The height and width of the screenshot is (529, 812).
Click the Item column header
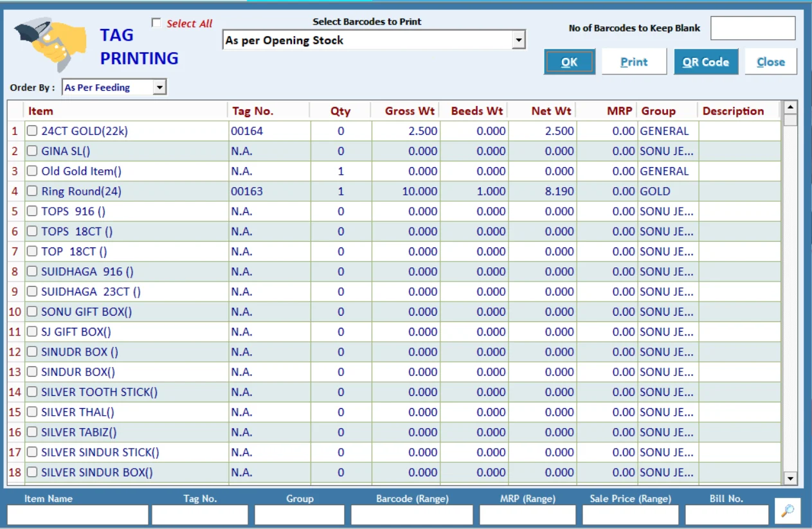[126, 111]
